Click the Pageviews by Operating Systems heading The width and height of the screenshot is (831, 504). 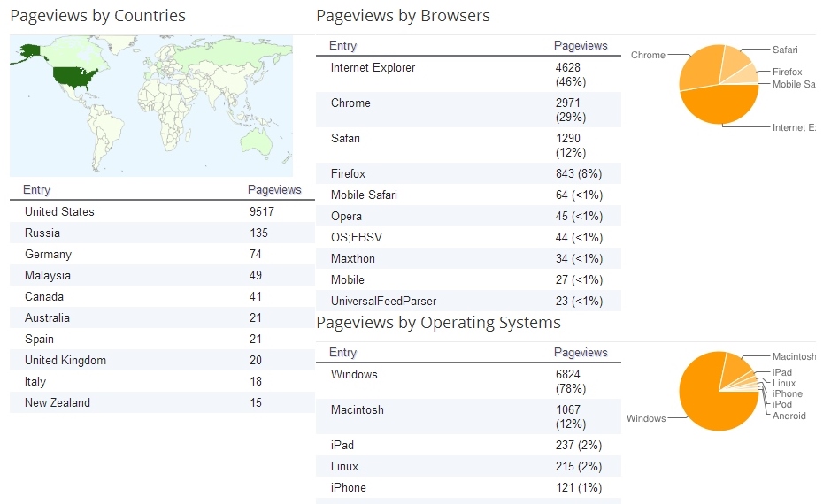[x=439, y=323]
